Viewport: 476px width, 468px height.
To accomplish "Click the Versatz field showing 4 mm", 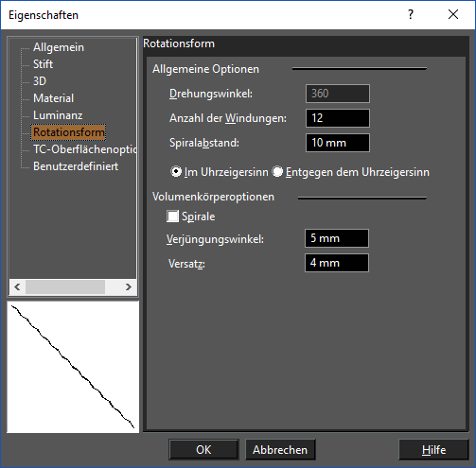I will click(x=337, y=263).
